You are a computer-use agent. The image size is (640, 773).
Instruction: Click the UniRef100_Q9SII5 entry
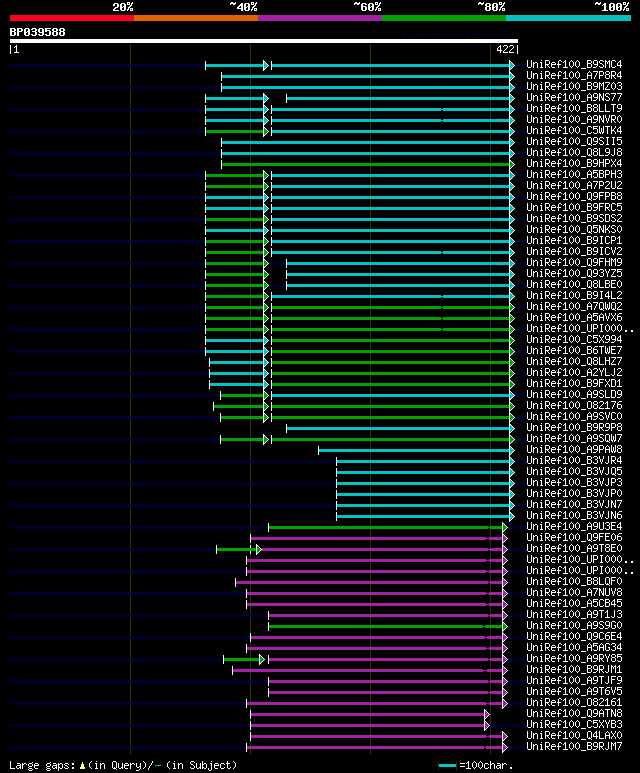coord(574,141)
